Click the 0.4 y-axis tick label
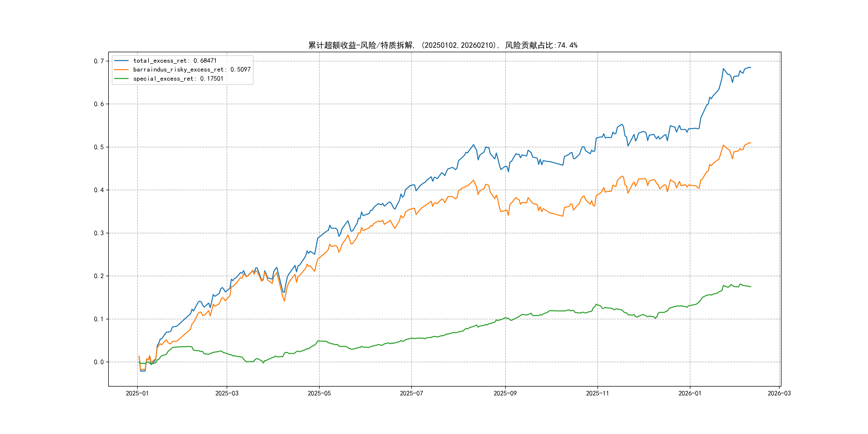The image size is (868, 434). (x=99, y=190)
